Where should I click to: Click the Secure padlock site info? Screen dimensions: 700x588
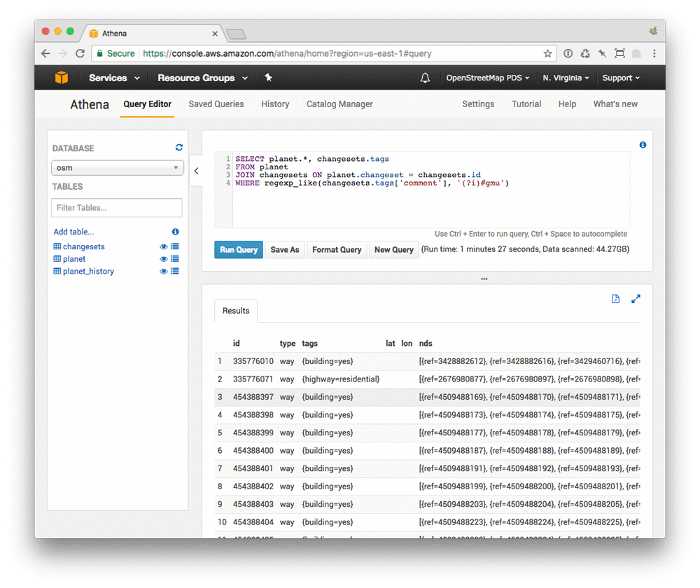(x=115, y=54)
